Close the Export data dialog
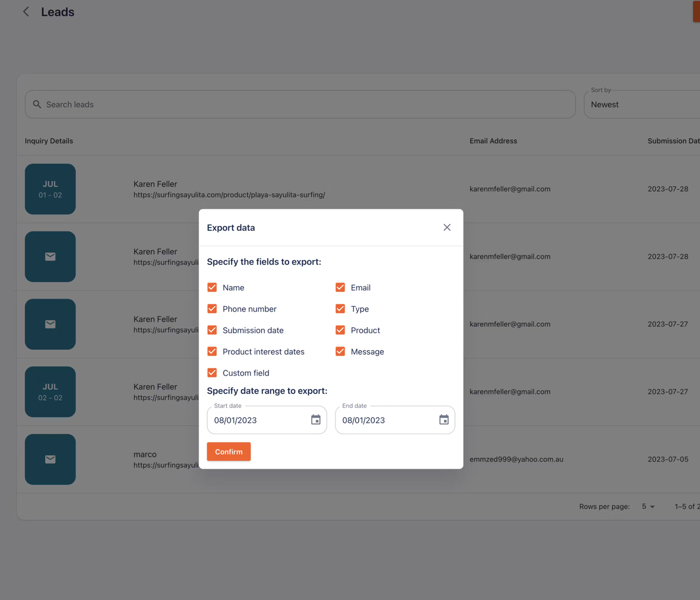 (x=447, y=228)
